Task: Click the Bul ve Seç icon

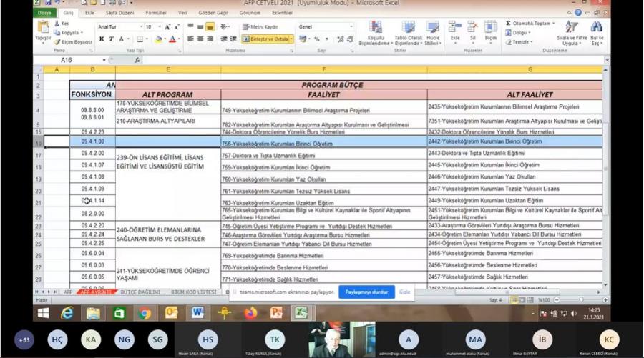Action: pos(597,29)
